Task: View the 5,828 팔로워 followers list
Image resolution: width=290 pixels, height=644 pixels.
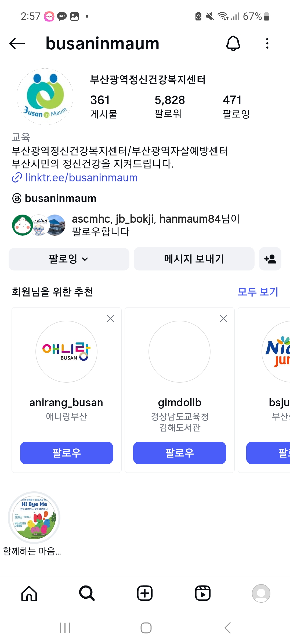Action: tap(169, 106)
